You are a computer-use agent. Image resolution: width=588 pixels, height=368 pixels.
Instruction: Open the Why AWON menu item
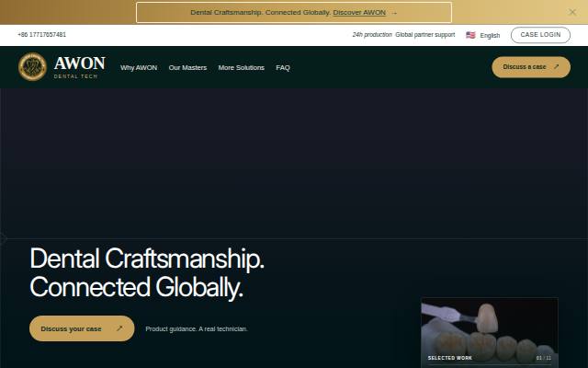(139, 67)
